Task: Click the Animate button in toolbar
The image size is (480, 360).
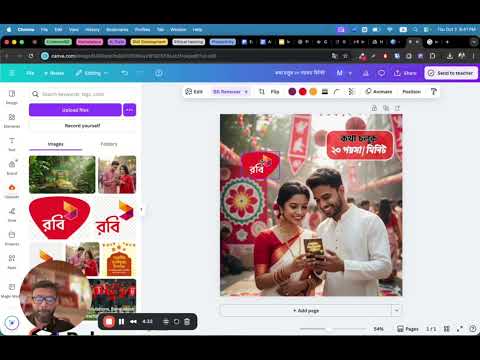Action: tap(379, 91)
